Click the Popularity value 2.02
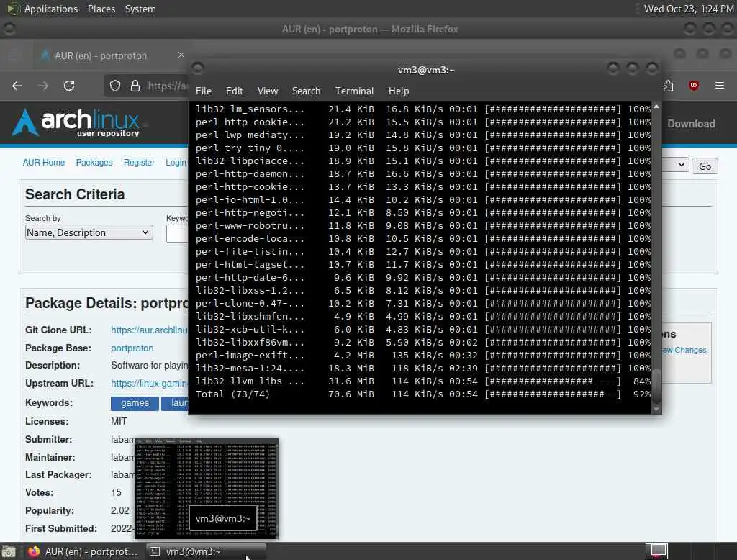Image resolution: width=737 pixels, height=560 pixels. [x=120, y=510]
